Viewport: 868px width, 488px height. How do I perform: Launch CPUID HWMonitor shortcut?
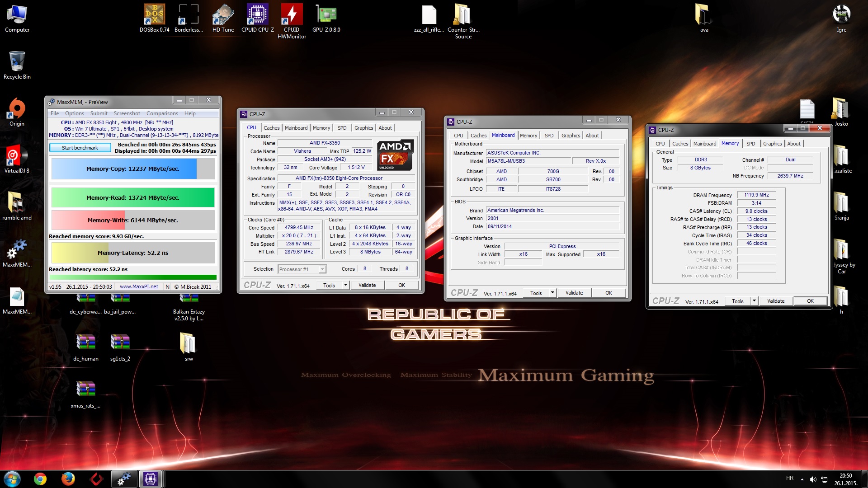[x=292, y=21]
